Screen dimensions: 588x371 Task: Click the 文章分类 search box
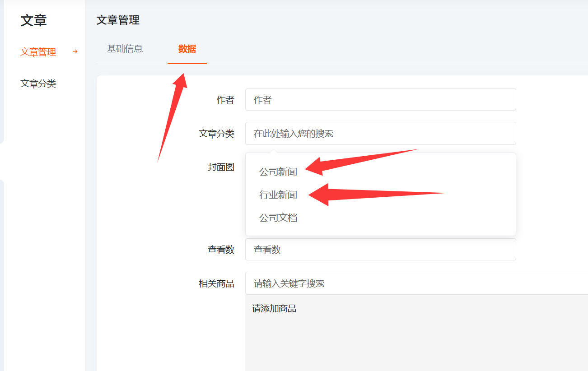(380, 134)
